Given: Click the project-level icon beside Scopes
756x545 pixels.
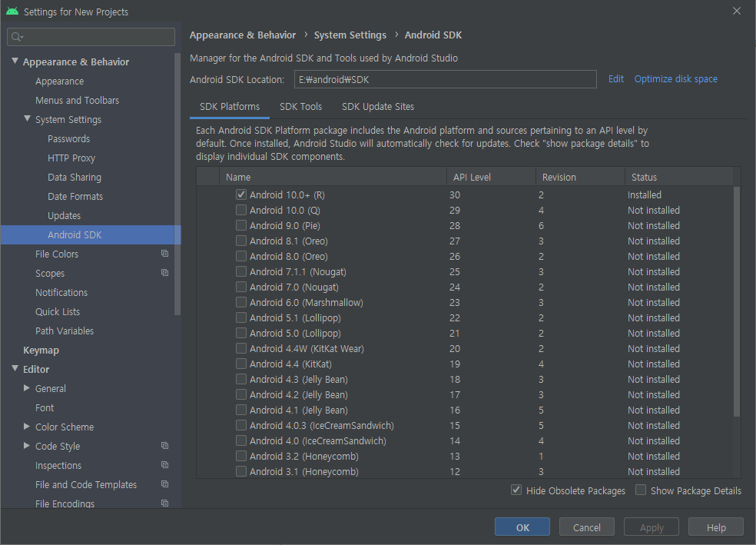Looking at the screenshot, I should click(165, 273).
